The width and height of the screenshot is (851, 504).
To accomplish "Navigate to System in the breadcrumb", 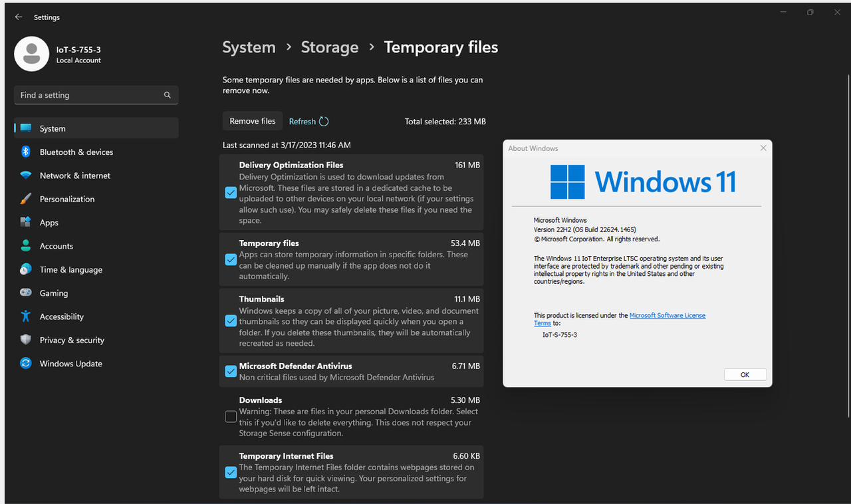I will [249, 48].
